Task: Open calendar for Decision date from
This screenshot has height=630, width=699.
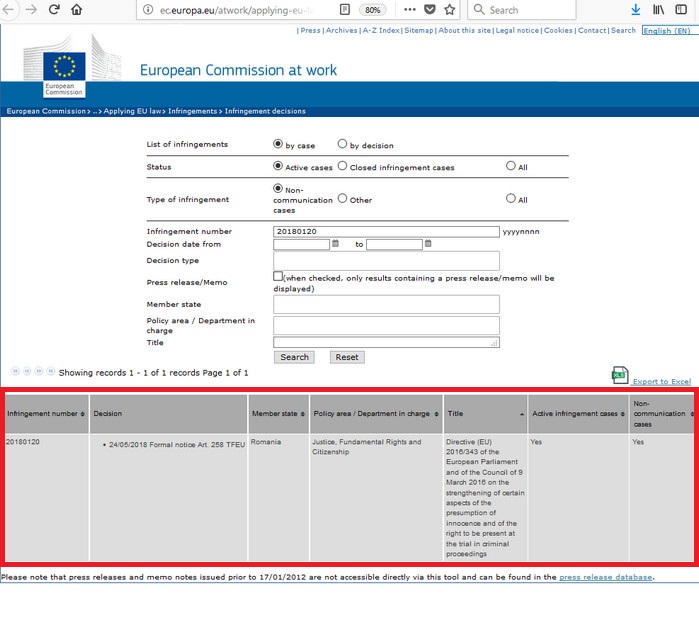Action: (x=335, y=243)
